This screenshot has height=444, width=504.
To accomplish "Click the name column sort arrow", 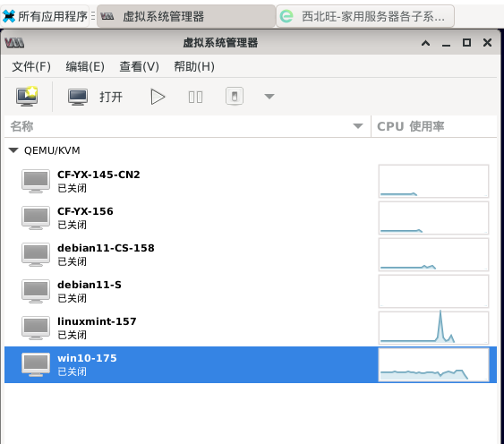I will click(x=358, y=126).
